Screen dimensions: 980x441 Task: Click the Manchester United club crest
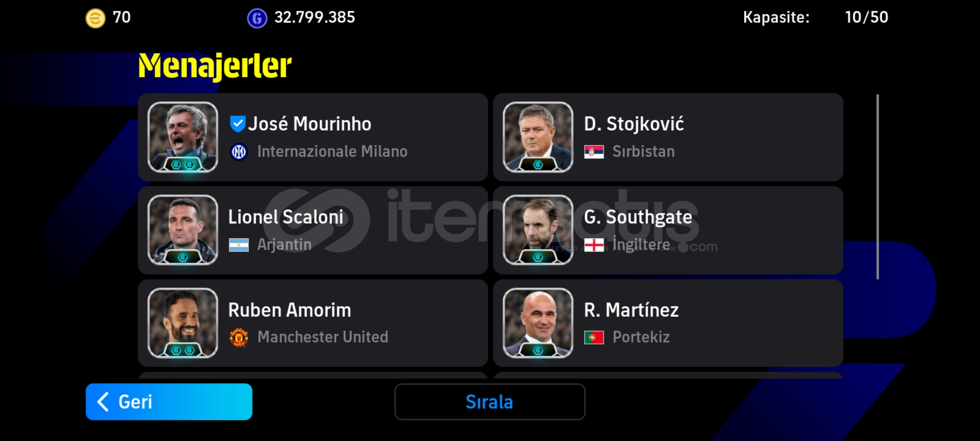(239, 337)
